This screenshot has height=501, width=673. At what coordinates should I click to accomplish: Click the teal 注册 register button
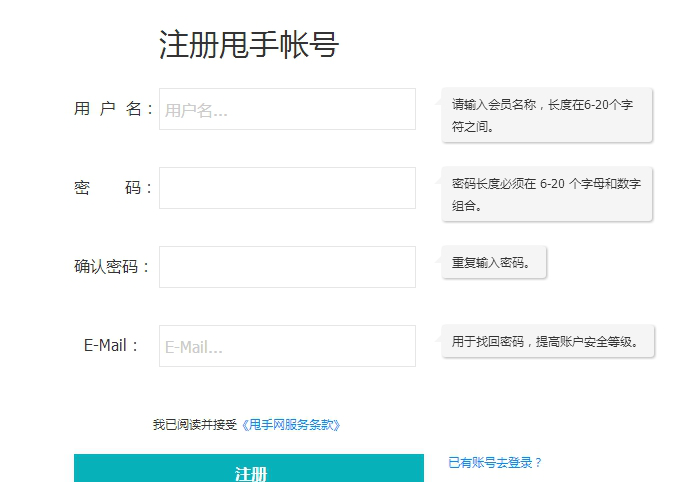point(249,468)
